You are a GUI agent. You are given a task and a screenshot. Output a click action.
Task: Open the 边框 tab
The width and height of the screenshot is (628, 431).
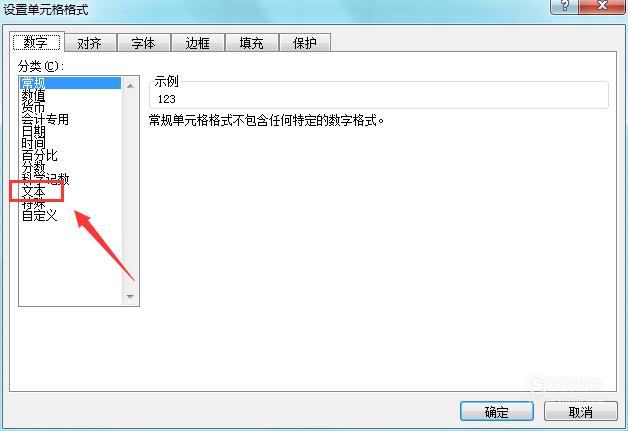[197, 43]
